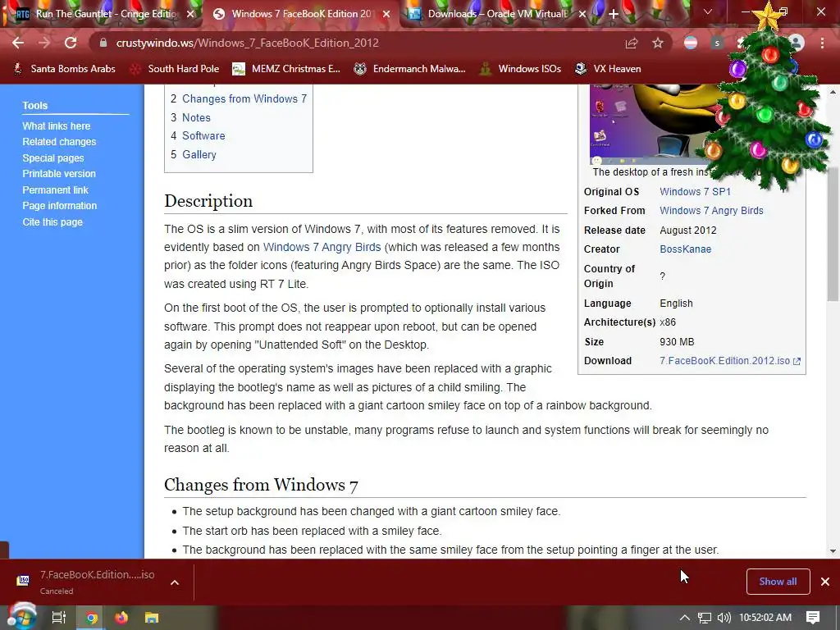The image size is (840, 630).
Task: Click the scrollbar down arrow
Action: [833, 550]
